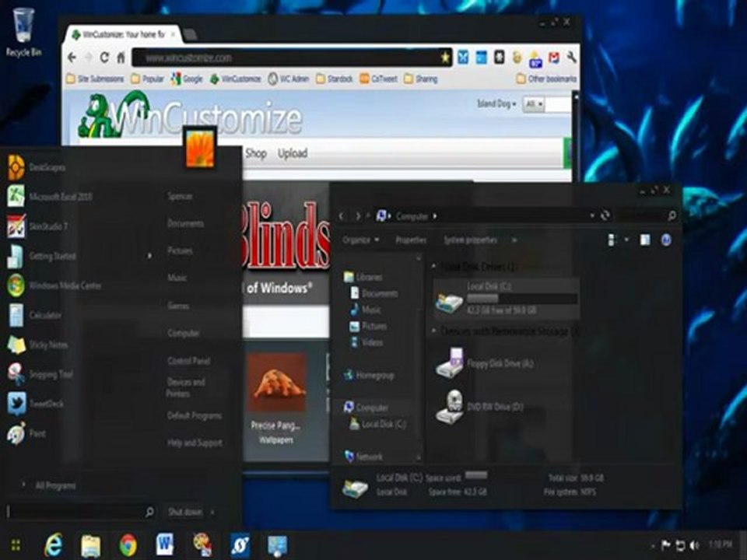Open Explorer help icon
The image size is (747, 560).
pos(666,240)
